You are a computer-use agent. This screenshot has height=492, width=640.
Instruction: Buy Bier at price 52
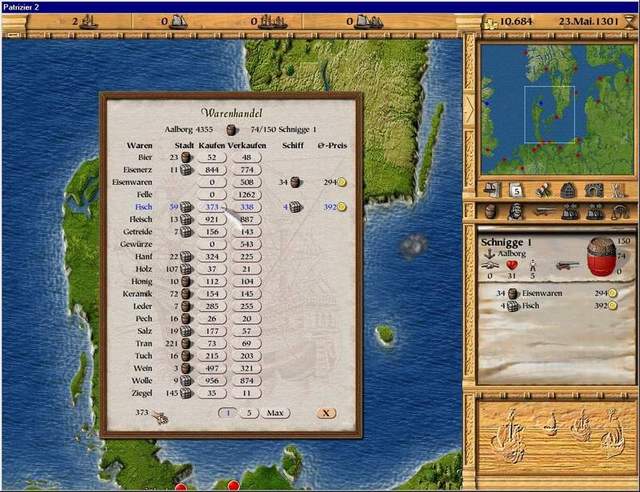[x=212, y=157]
